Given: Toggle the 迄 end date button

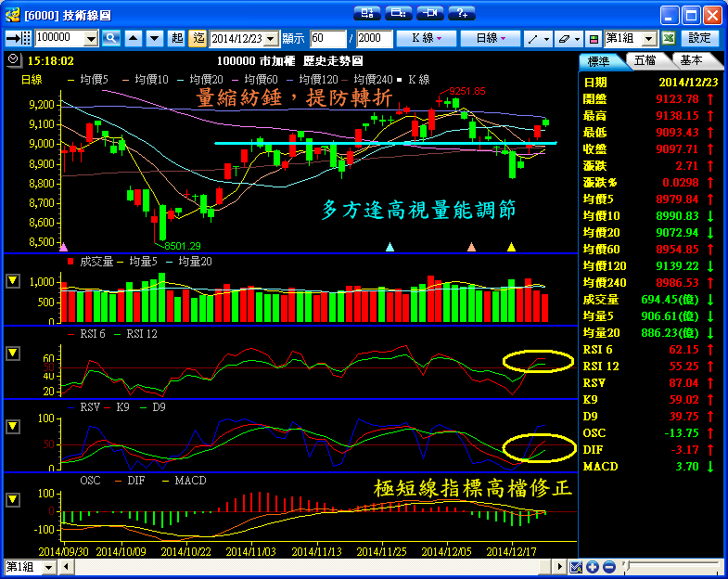Looking at the screenshot, I should [198, 38].
